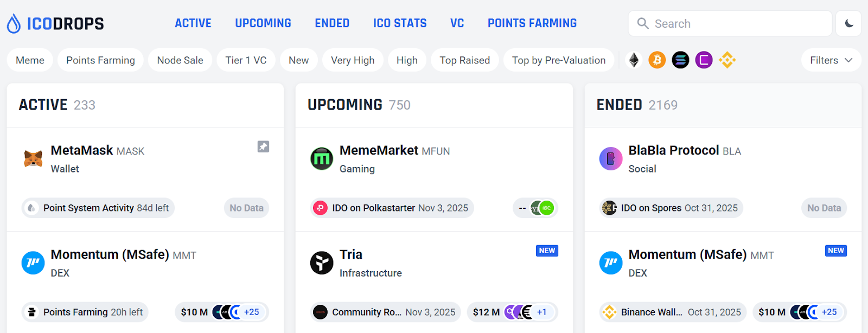Screen dimensions: 868x333
Task: Click the ICODrops water drop logo
Action: [x=14, y=23]
